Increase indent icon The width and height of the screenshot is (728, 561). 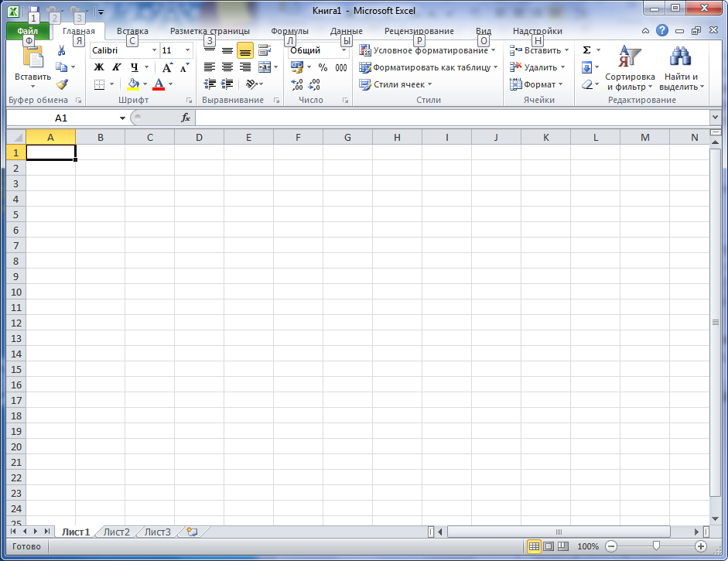pyautogui.click(x=227, y=84)
